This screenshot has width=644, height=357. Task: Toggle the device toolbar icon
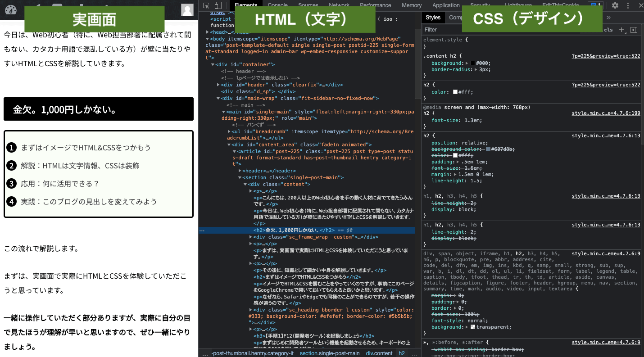point(218,5)
